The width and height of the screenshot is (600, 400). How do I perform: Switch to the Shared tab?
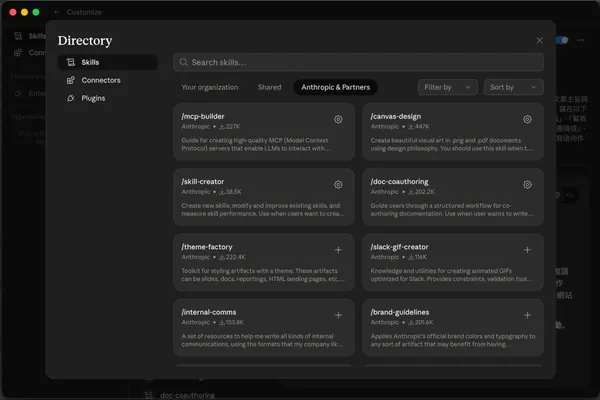point(269,87)
